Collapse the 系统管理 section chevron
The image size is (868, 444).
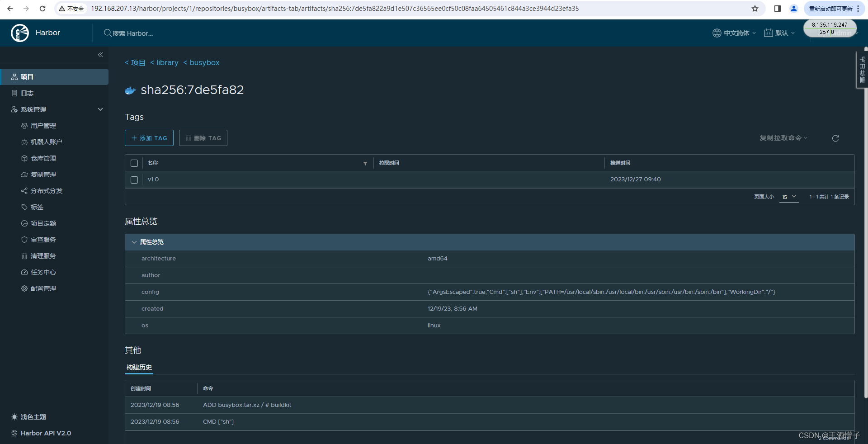tap(100, 109)
